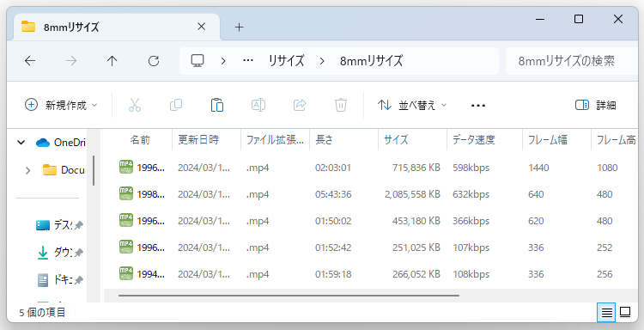Switch to large icons view
Viewport: 644px width, 330px height.
point(625,313)
